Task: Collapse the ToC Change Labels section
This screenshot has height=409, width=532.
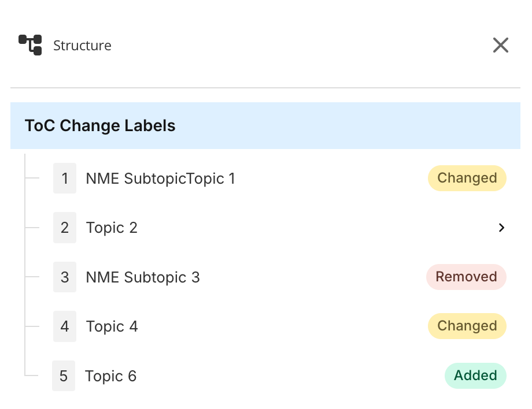Action: (100, 125)
